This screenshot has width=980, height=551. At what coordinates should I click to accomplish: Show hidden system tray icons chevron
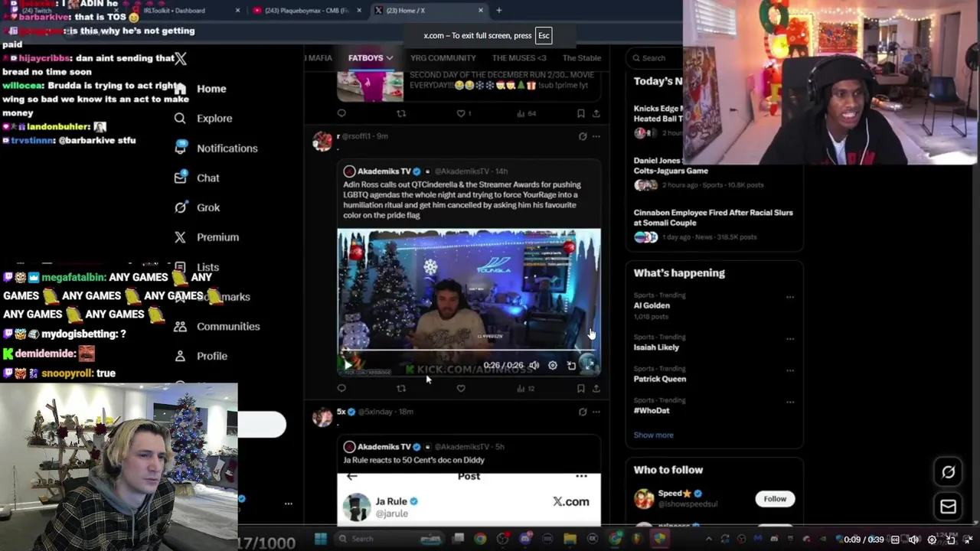click(x=707, y=539)
